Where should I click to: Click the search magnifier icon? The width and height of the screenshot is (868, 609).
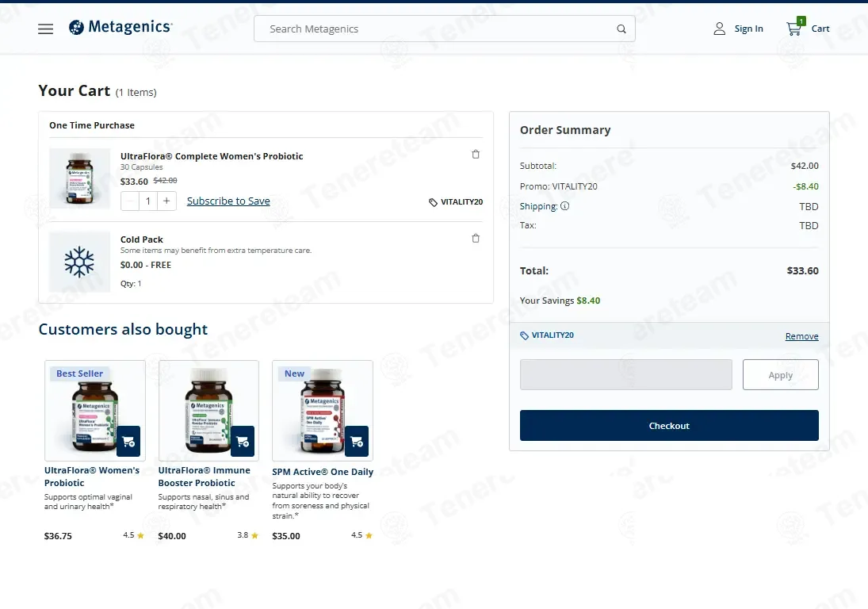click(x=621, y=29)
